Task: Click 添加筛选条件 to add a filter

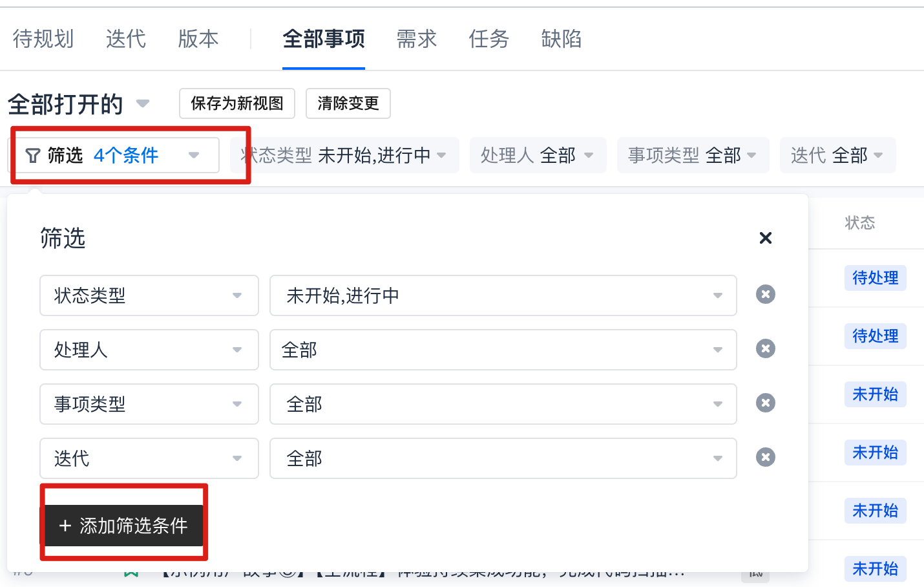Action: click(x=124, y=526)
